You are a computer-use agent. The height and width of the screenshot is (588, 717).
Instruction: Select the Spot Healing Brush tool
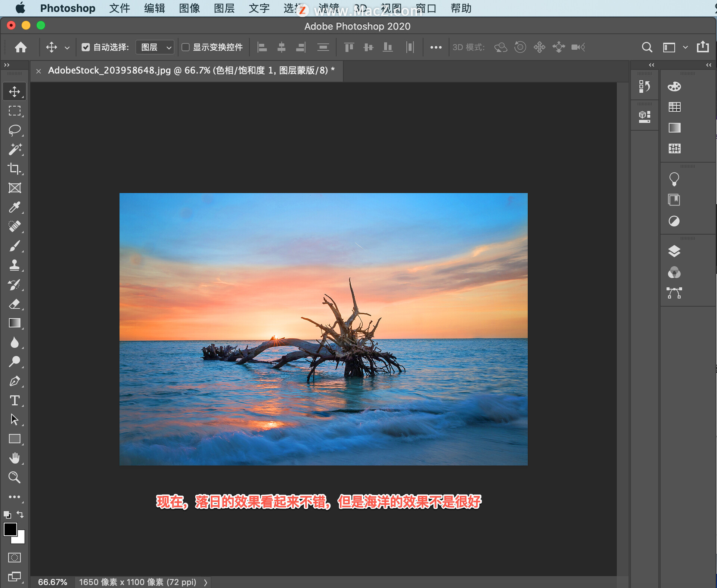click(15, 226)
